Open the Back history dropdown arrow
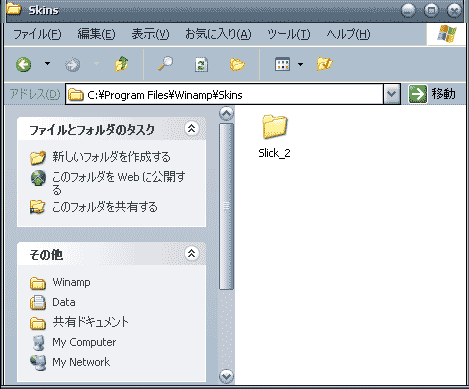This screenshot has width=469, height=389. (x=47, y=64)
